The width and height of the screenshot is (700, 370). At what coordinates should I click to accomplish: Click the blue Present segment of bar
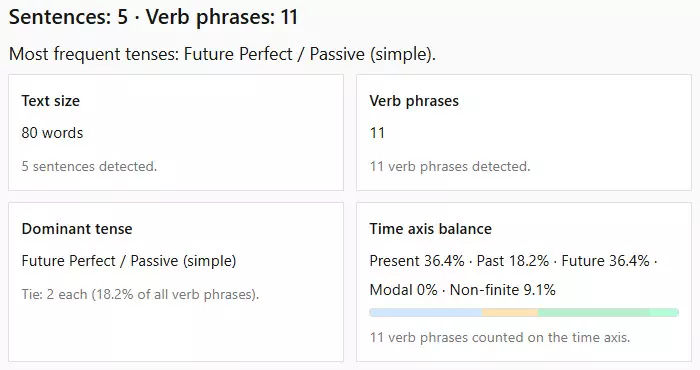coord(426,312)
